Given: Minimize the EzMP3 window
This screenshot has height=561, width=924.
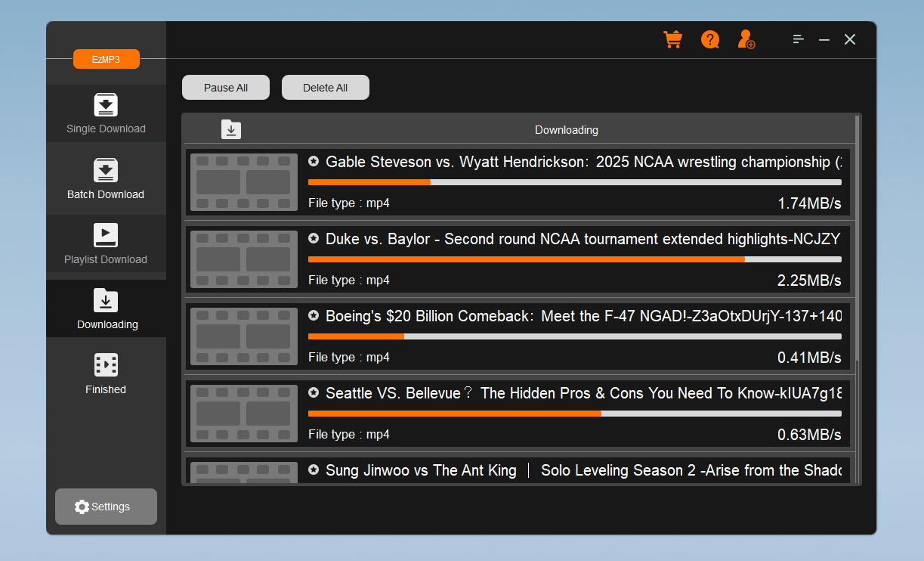Looking at the screenshot, I should [x=824, y=39].
